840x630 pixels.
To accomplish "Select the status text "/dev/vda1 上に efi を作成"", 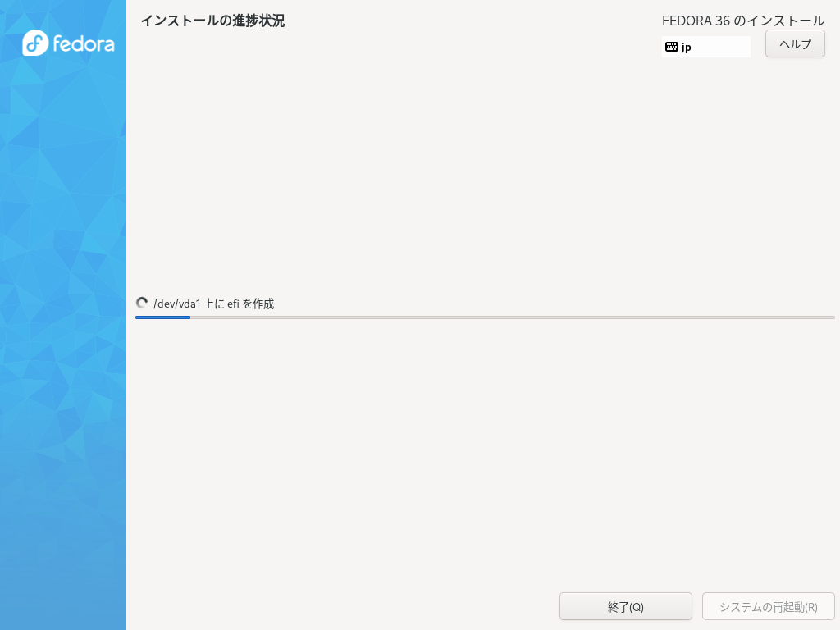I will (214, 304).
